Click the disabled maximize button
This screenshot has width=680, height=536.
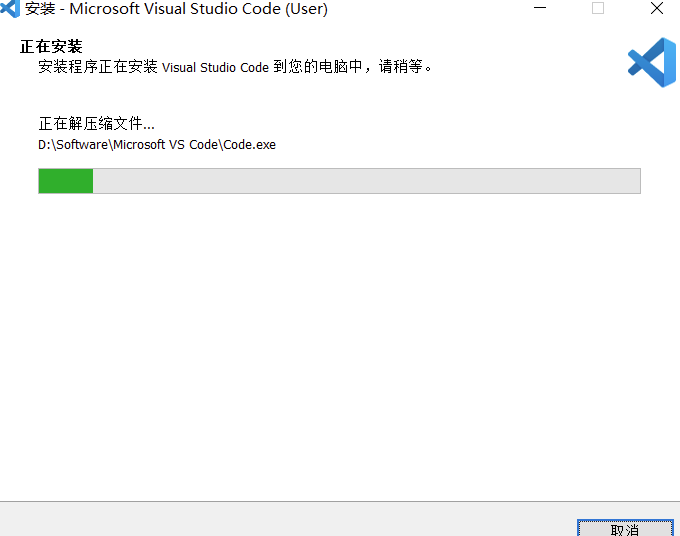pyautogui.click(x=598, y=8)
